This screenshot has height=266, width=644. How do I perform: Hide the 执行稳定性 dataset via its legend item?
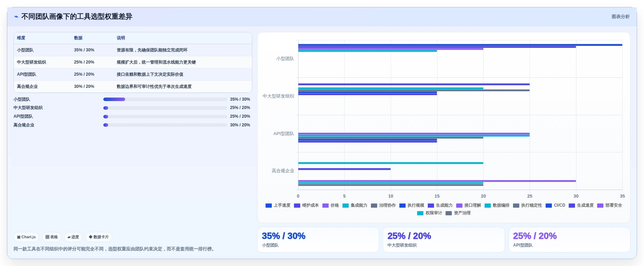tap(528, 205)
